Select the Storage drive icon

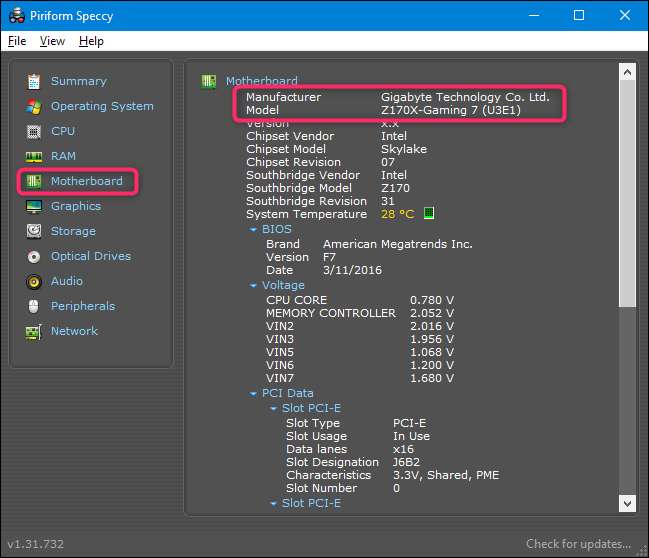(x=34, y=231)
